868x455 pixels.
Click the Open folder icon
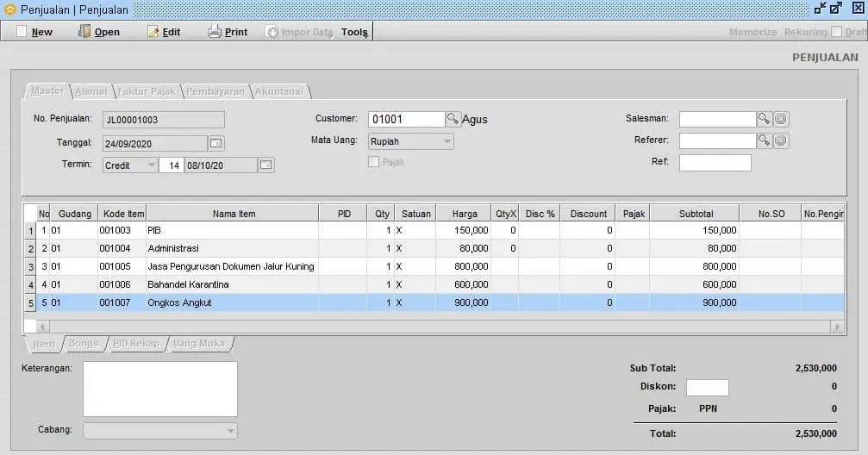(84, 32)
